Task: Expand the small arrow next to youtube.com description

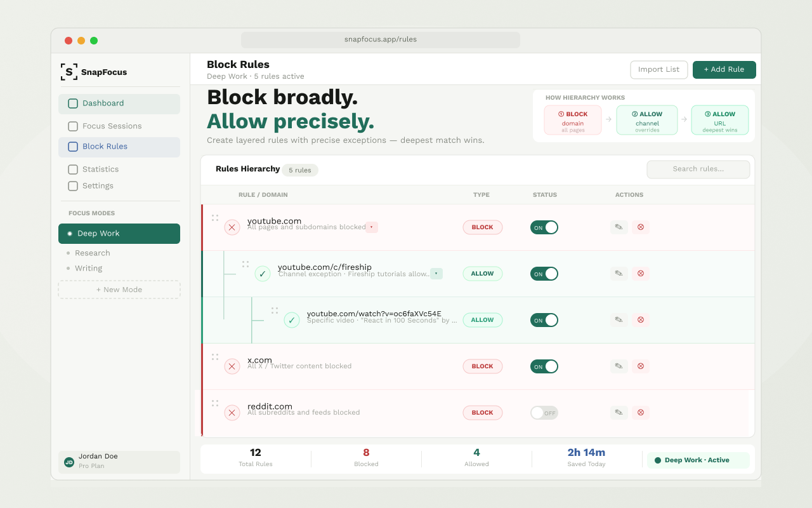Action: tap(372, 227)
